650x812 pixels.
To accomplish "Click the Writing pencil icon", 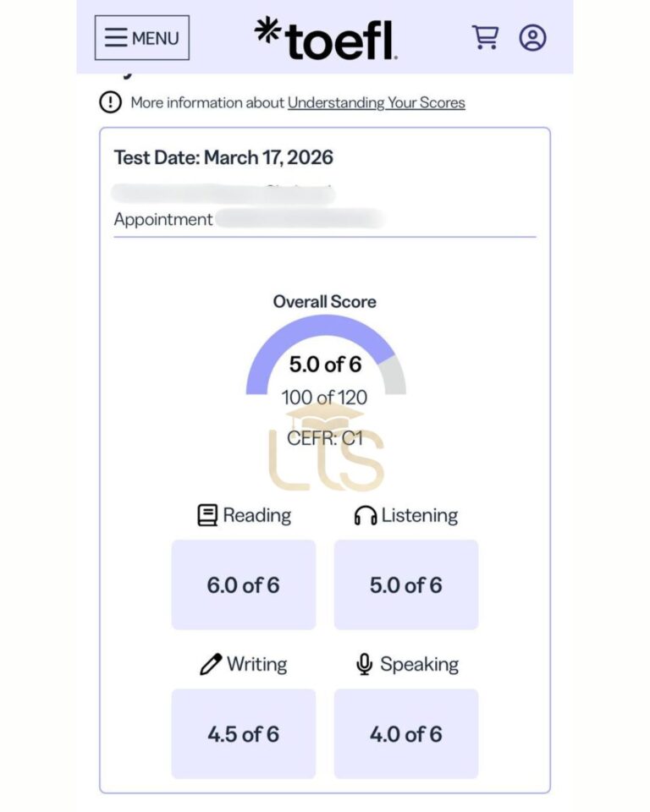I will pyautogui.click(x=210, y=665).
